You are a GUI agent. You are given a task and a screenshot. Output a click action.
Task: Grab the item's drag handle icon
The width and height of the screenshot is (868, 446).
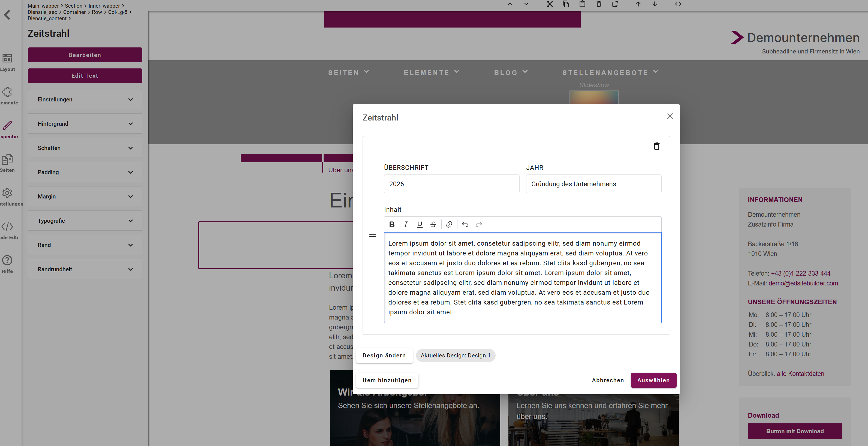click(x=372, y=236)
